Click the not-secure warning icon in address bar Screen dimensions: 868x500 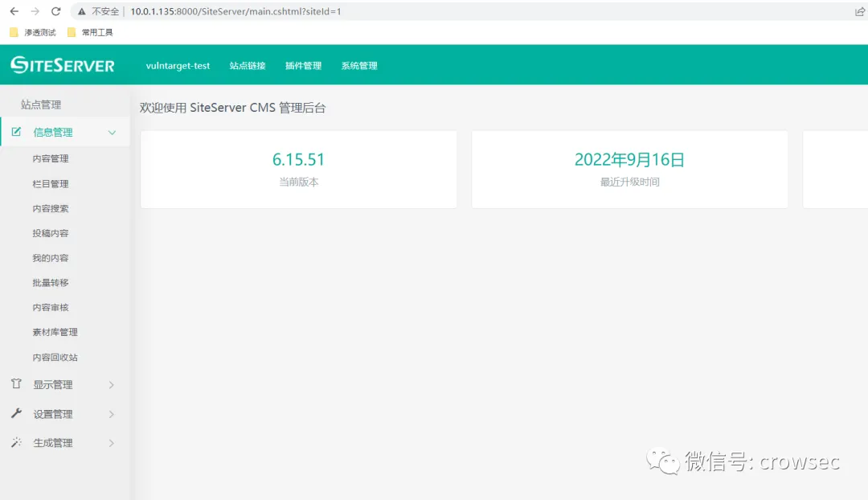[82, 11]
